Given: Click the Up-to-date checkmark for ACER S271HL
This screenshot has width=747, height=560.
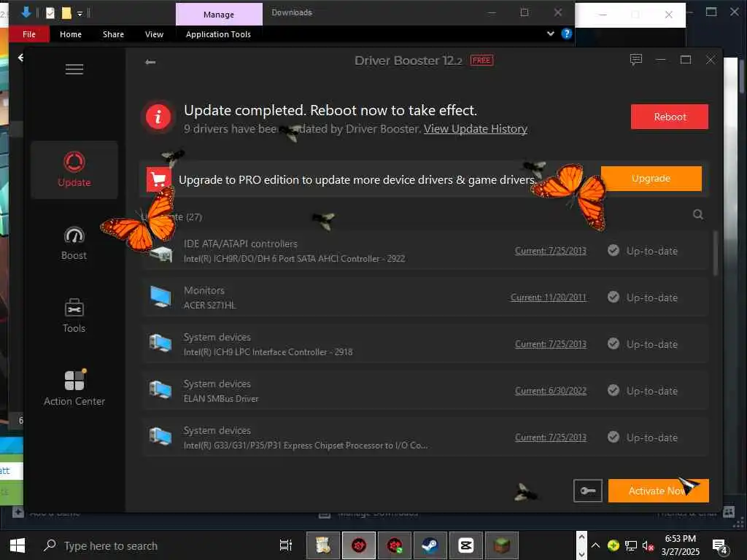Looking at the screenshot, I should [x=614, y=297].
